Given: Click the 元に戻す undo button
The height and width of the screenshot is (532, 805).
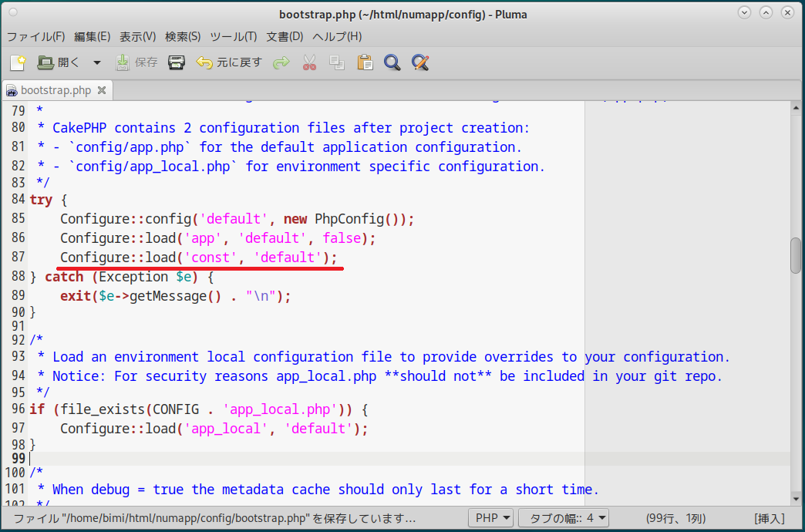Looking at the screenshot, I should click(x=229, y=62).
